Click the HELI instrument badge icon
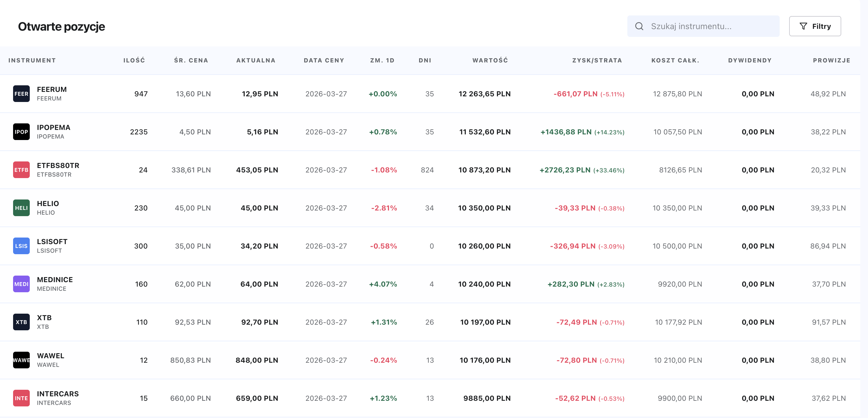Viewport: 868px width, 418px height. [21, 208]
